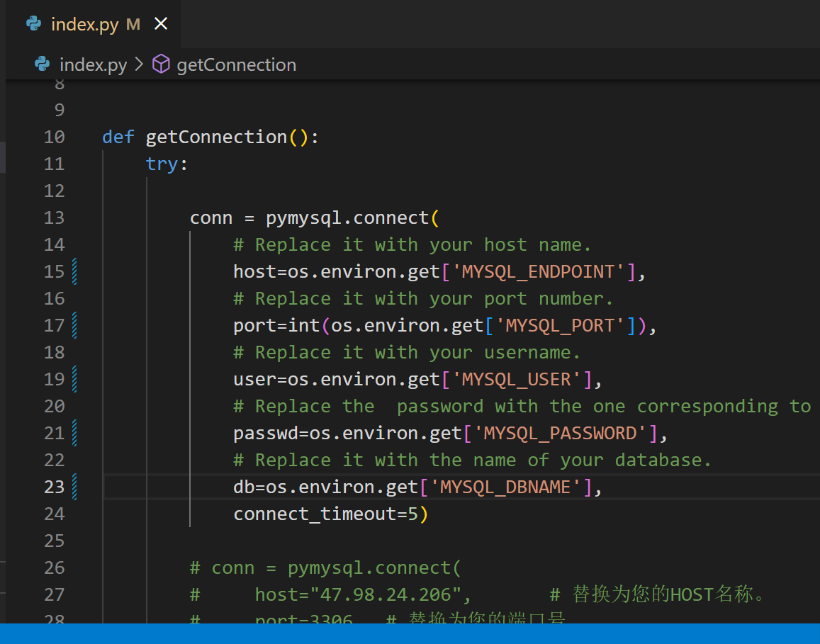Expand the breadcrumb chevron after index.py

click(139, 64)
